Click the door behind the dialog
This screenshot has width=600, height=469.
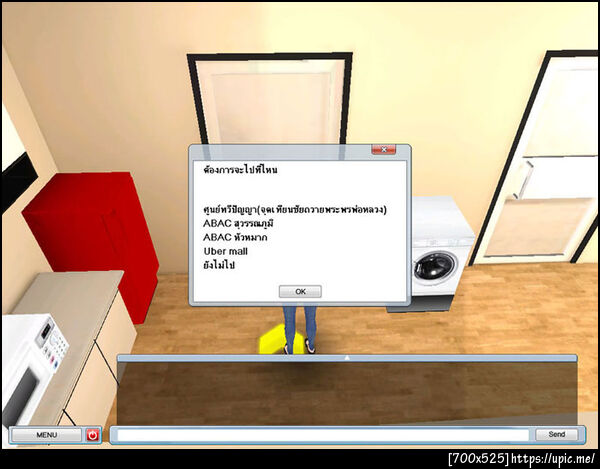[x=269, y=100]
